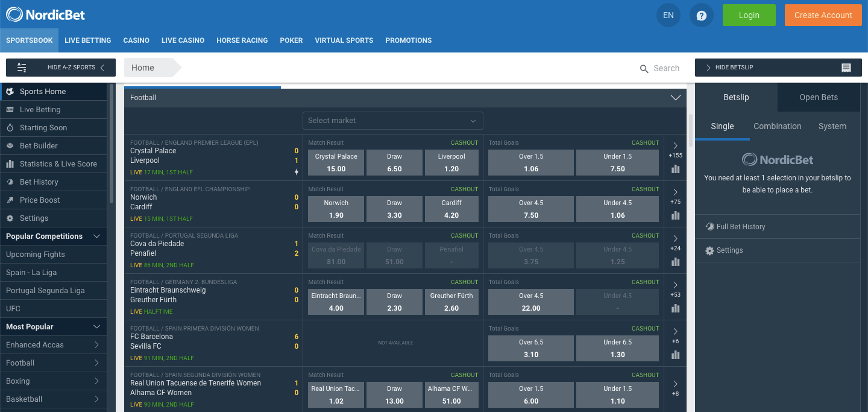Click the Bet Builder sidebar icon

[x=10, y=146]
